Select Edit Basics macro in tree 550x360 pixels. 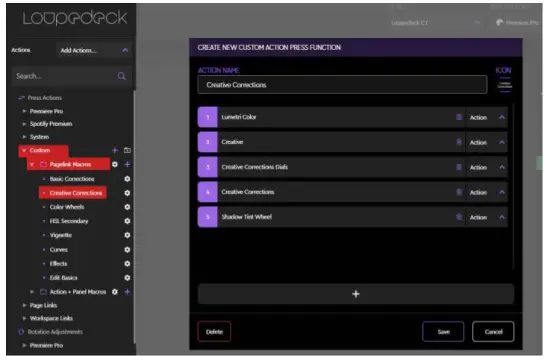[x=63, y=278]
